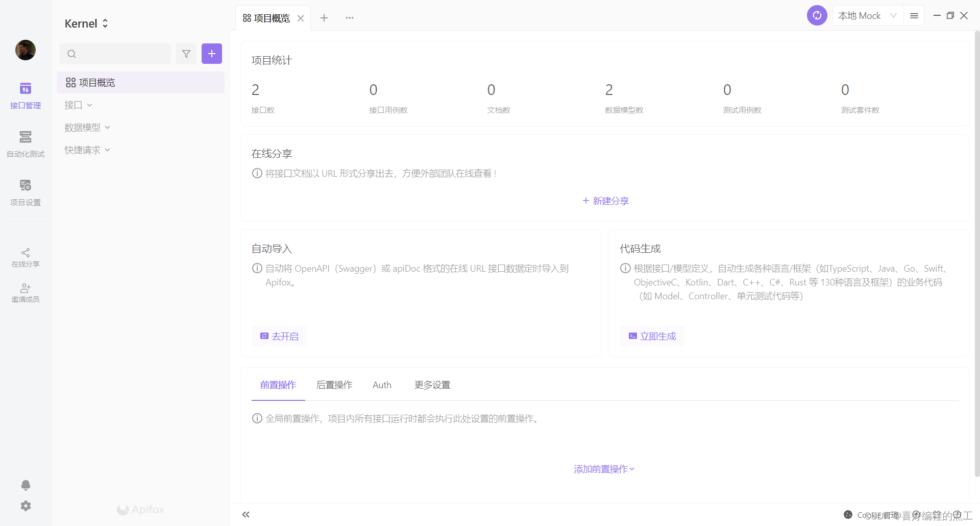Screen dimensions: 980x526
Task: Click the vertical scrollbar on the right
Action: (976, 254)
